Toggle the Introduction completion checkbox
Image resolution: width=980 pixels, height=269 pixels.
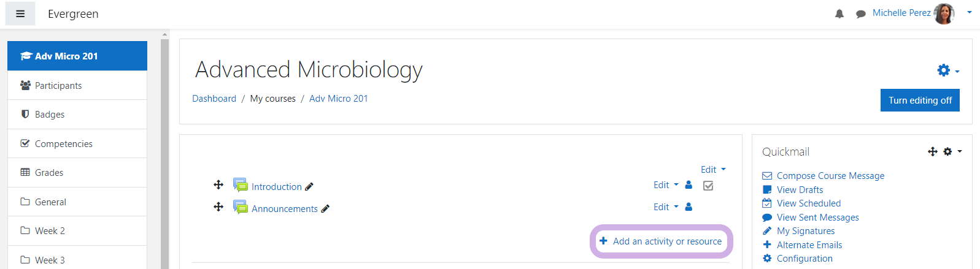pyautogui.click(x=708, y=186)
